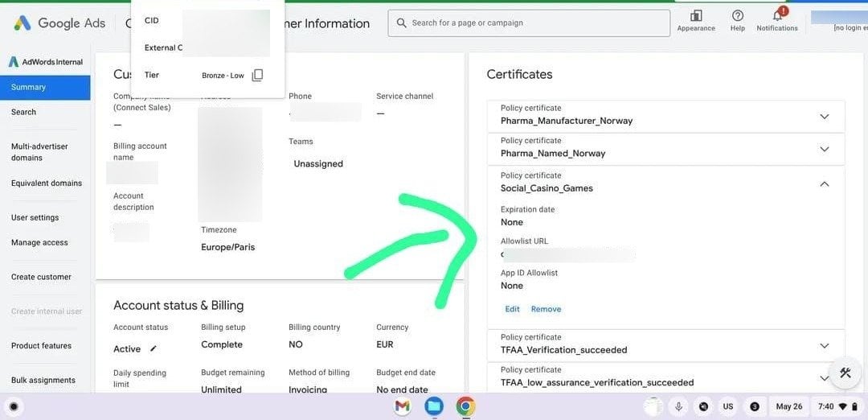Open the Notifications bell
Image resolution: width=868 pixels, height=420 pixels.
click(x=777, y=15)
